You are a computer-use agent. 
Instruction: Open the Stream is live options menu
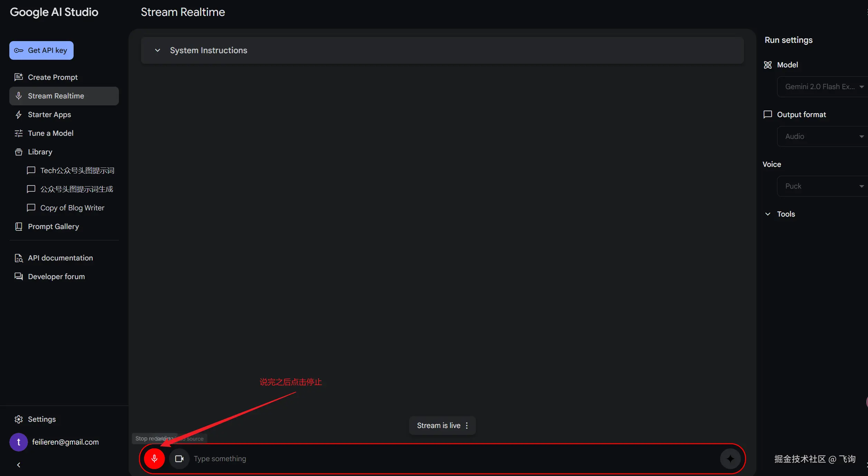pos(467,426)
